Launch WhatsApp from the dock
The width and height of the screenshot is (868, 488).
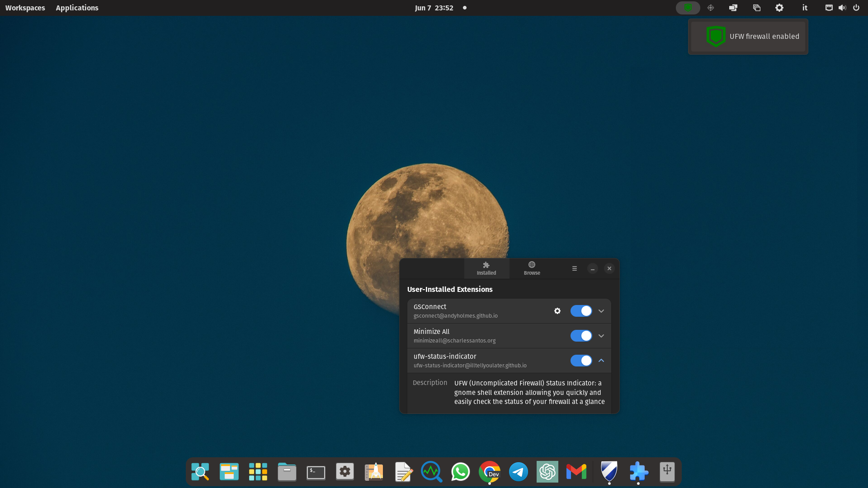pos(460,472)
